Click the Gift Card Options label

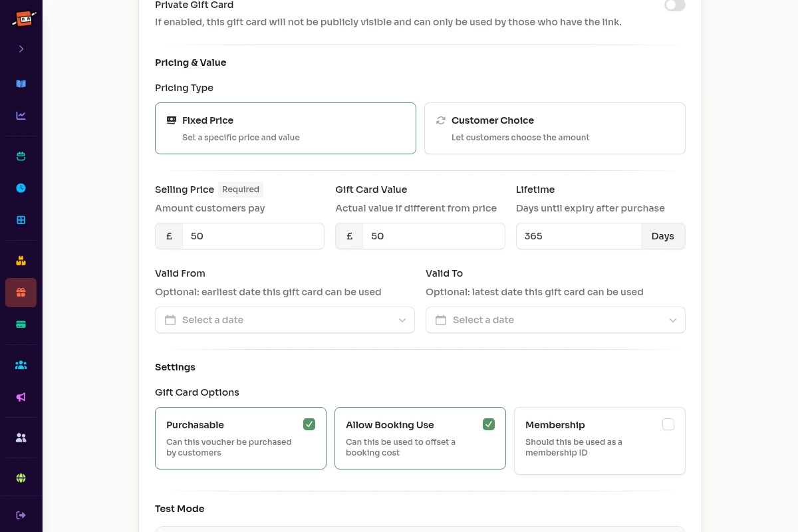(197, 392)
